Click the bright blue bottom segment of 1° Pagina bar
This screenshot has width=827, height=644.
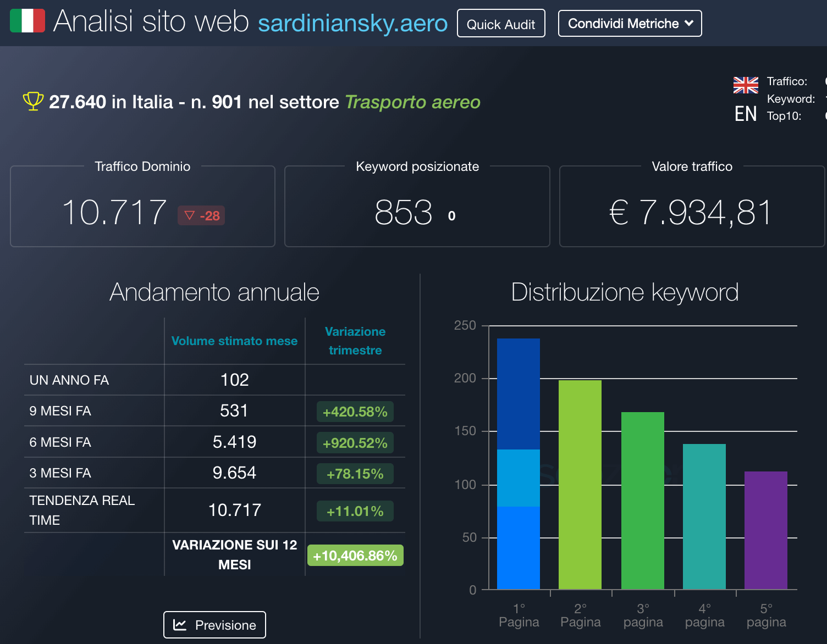pyautogui.click(x=519, y=548)
